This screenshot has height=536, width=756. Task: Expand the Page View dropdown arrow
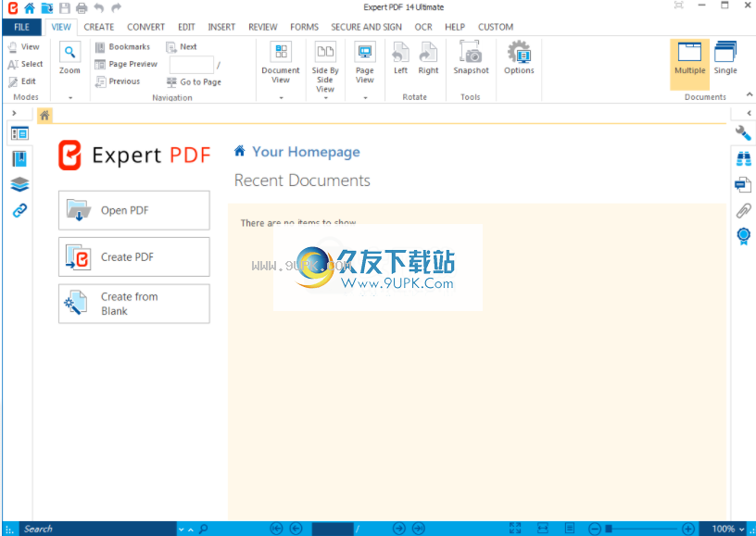365,98
